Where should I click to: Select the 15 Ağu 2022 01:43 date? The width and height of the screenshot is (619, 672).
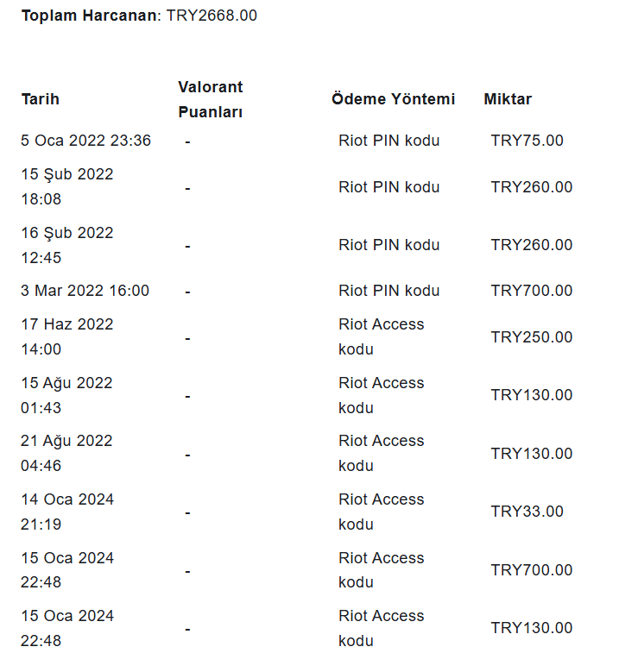tap(66, 395)
